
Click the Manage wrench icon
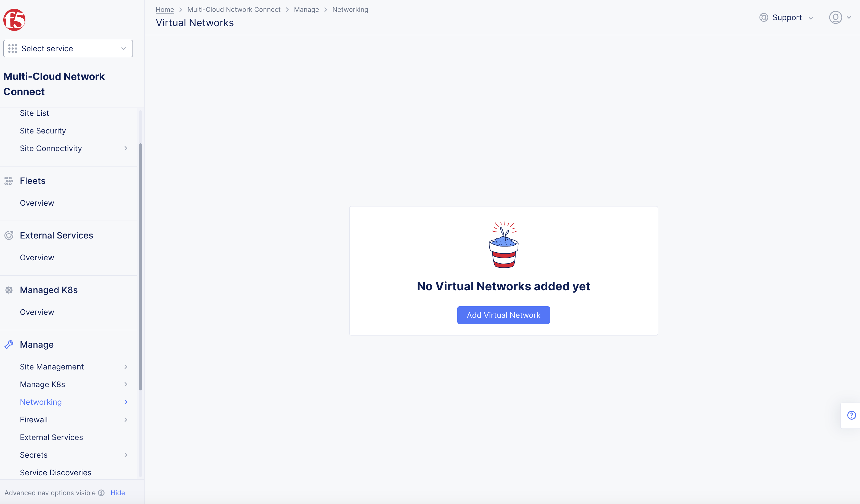[9, 344]
